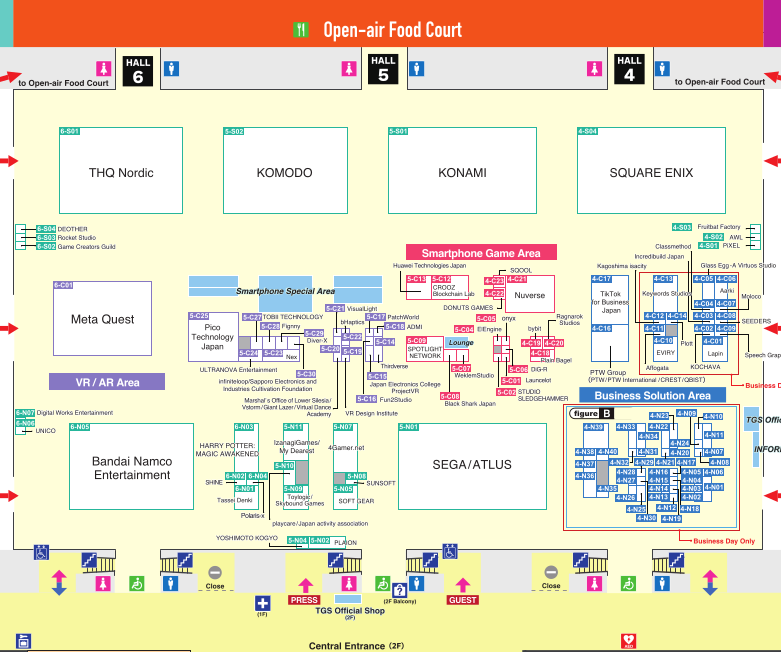Select the red PRESS entrance label

[x=304, y=600]
